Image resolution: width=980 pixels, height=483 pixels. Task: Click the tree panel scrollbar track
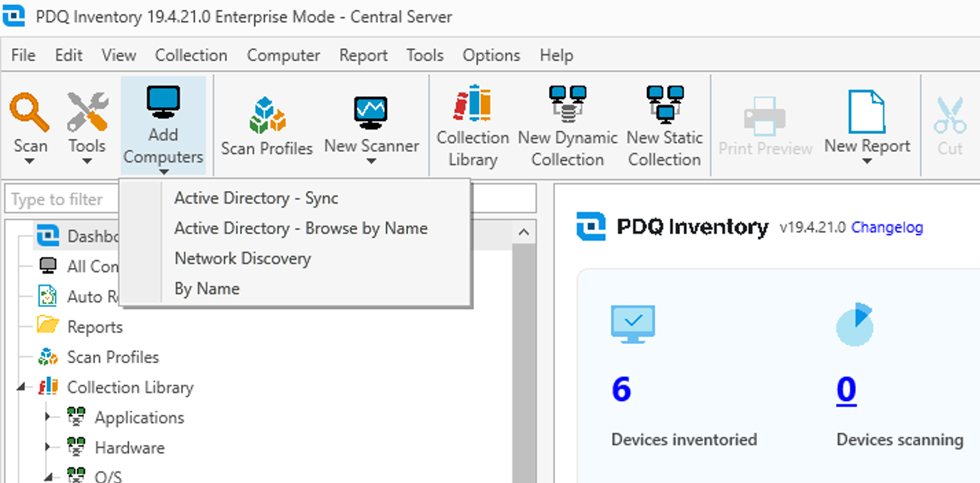tap(524, 363)
